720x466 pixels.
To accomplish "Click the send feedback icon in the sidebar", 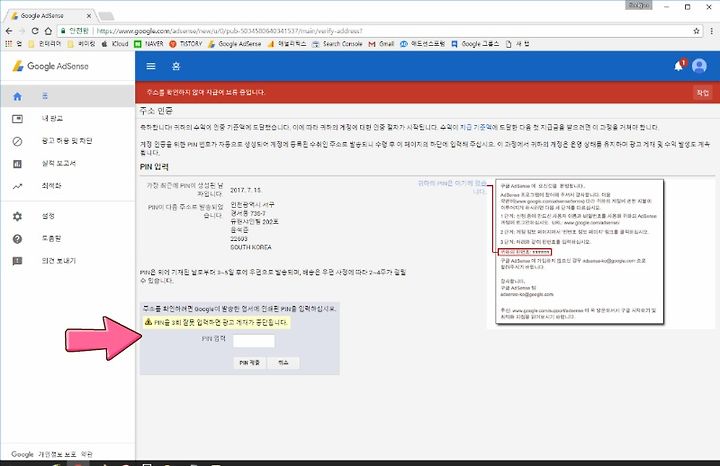I will (x=17, y=261).
